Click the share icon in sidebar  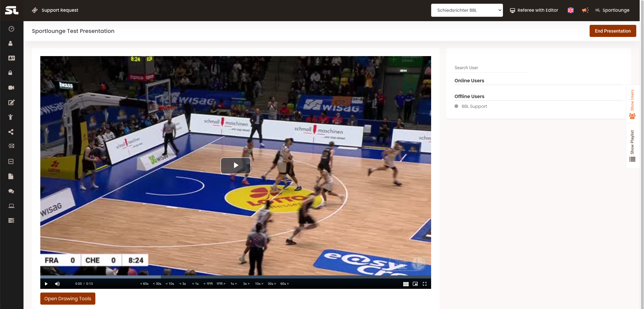click(x=11, y=132)
